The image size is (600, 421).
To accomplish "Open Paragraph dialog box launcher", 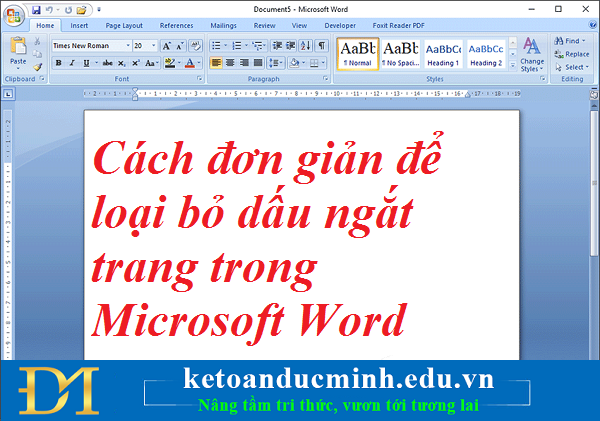I will (x=326, y=78).
